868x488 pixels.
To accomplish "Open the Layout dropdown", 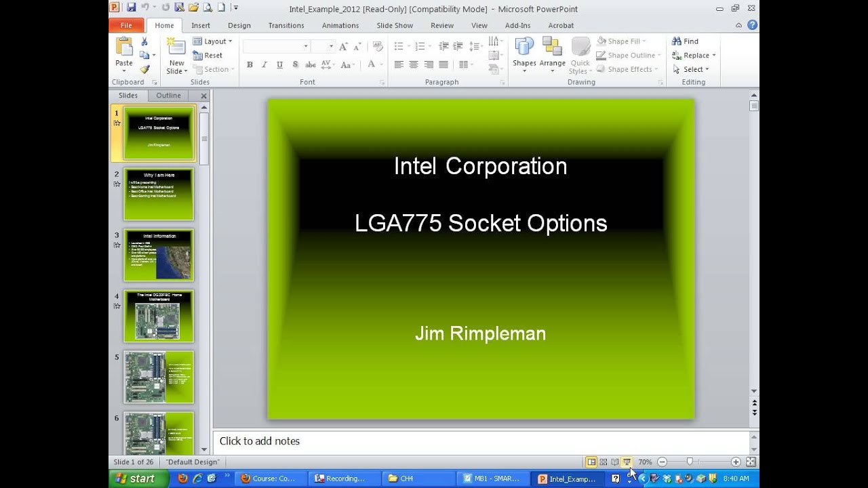I will 212,41.
